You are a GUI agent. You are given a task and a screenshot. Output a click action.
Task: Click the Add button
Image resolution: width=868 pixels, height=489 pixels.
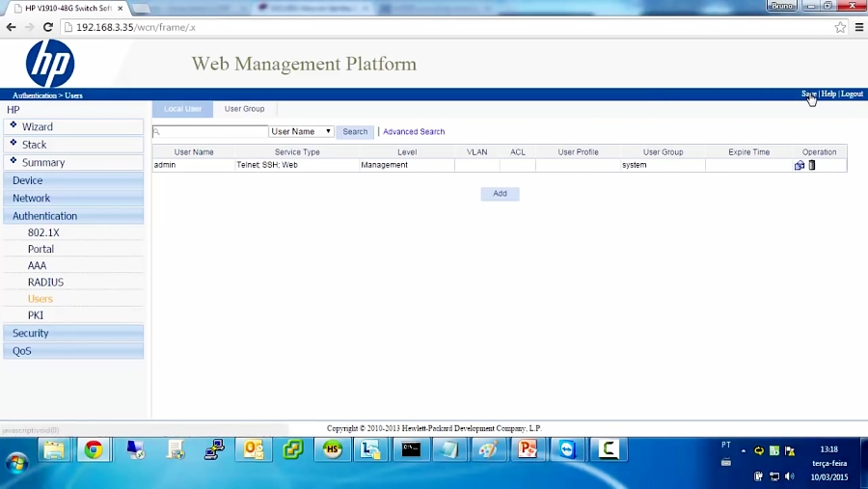click(x=500, y=194)
